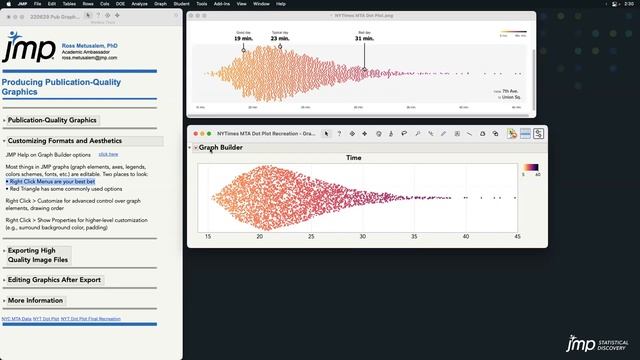
Task: Select the Annotate pencil tool in Graph Builder toolbar
Action: pyautogui.click(x=443, y=134)
